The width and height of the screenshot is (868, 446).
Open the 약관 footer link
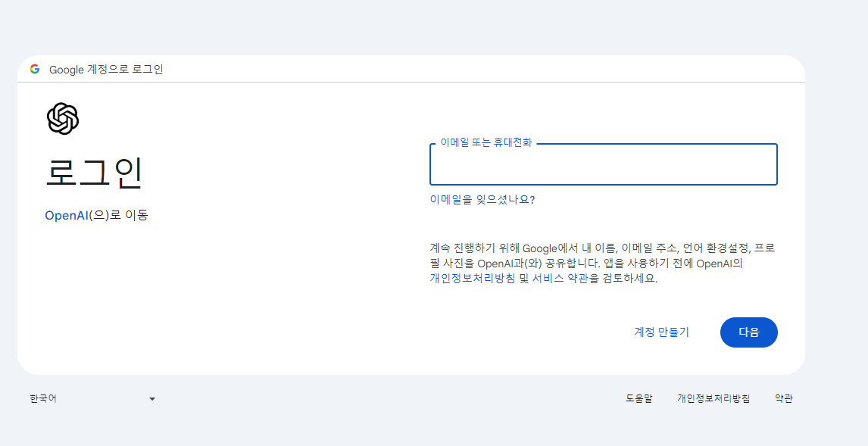784,398
